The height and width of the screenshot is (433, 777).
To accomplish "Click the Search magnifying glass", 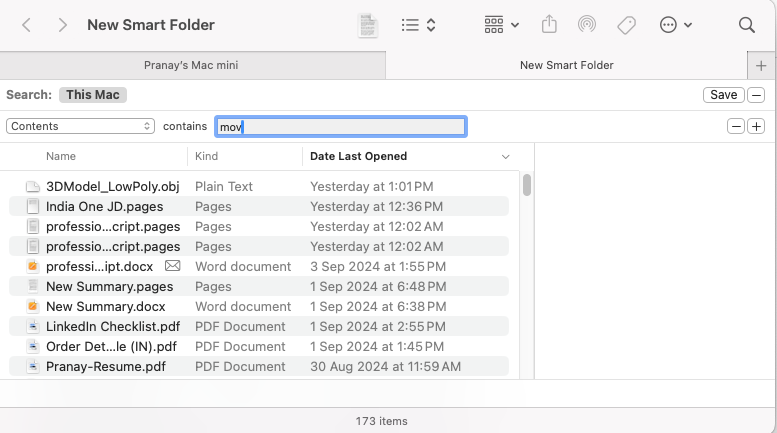I will (x=746, y=25).
